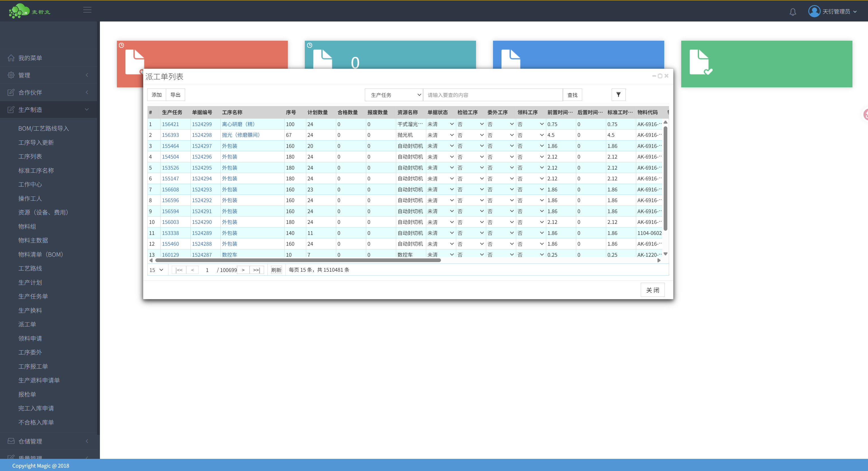Click the user avatar icon

tap(814, 11)
